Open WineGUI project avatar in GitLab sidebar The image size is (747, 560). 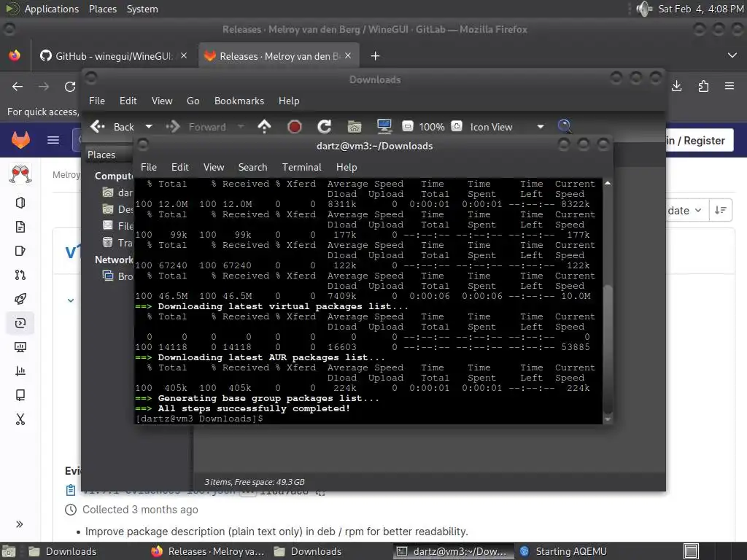[20, 174]
